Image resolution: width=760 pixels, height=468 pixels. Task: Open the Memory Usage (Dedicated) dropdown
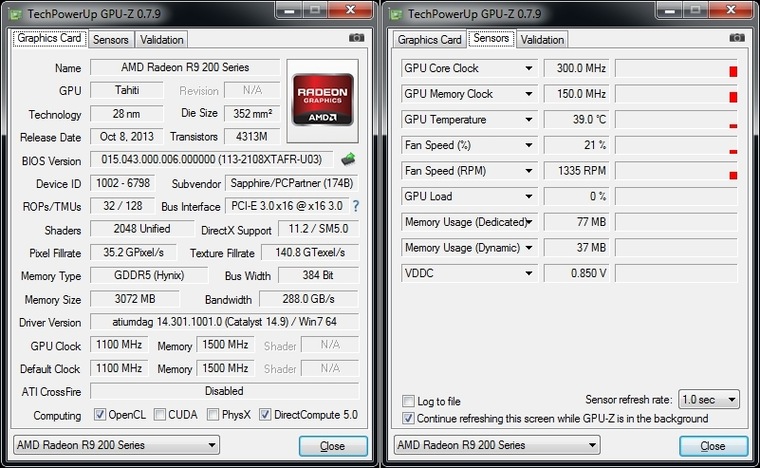(530, 222)
